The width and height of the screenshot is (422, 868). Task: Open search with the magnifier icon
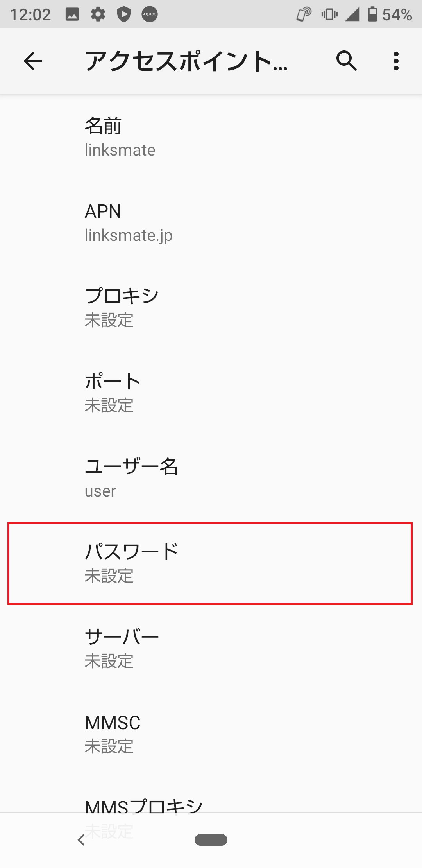click(346, 61)
